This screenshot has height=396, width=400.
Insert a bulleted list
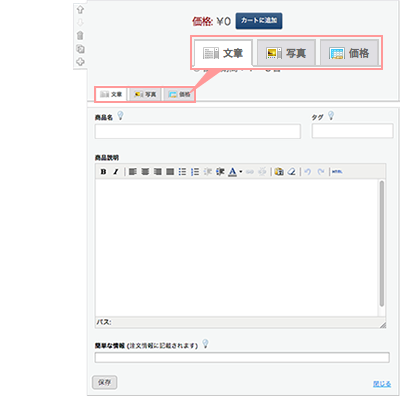tap(182, 172)
